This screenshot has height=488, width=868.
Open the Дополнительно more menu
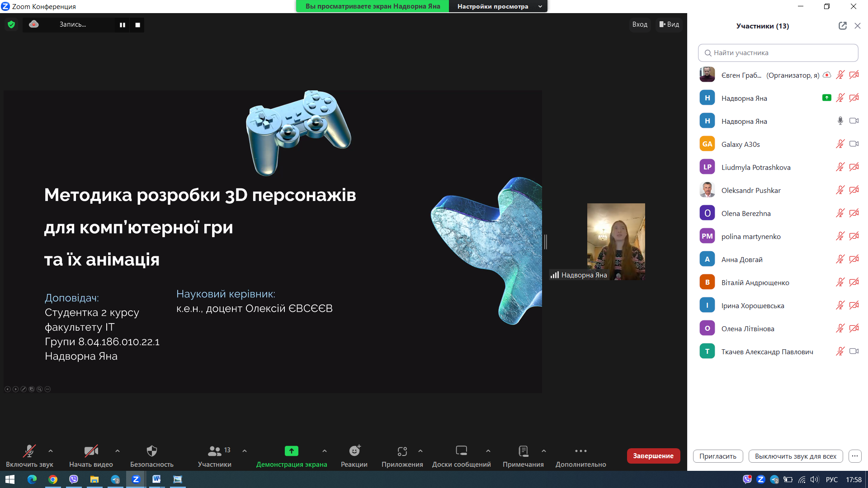580,451
